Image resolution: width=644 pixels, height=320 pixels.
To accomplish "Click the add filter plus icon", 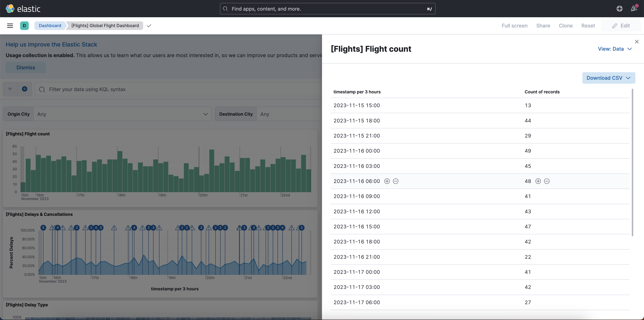I will [x=24, y=89].
